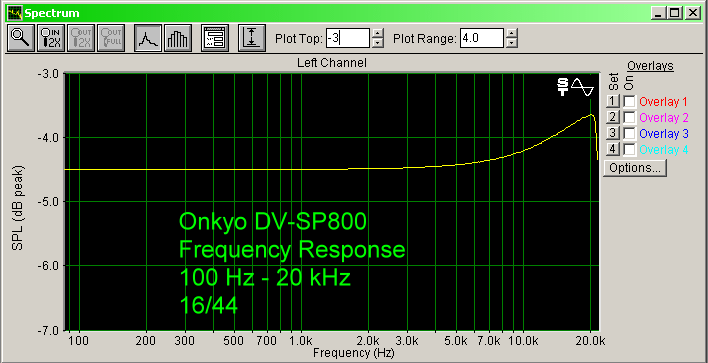Decrease Plot Top with down arrow
708x363 pixels.
coord(378,43)
